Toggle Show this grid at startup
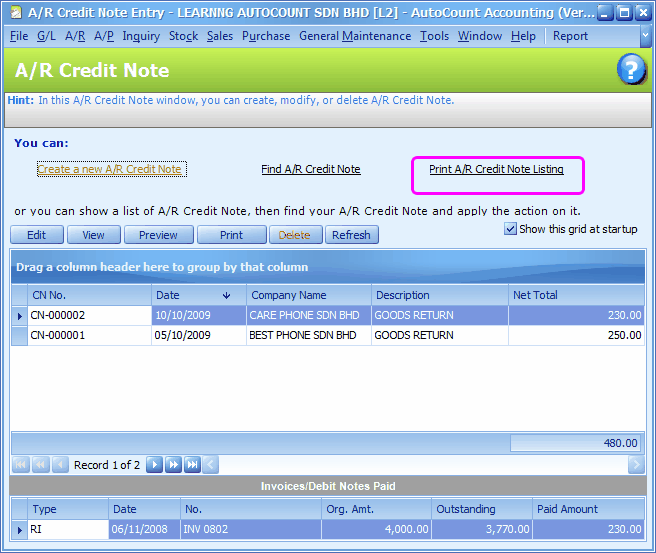This screenshot has width=656, height=553. [511, 229]
